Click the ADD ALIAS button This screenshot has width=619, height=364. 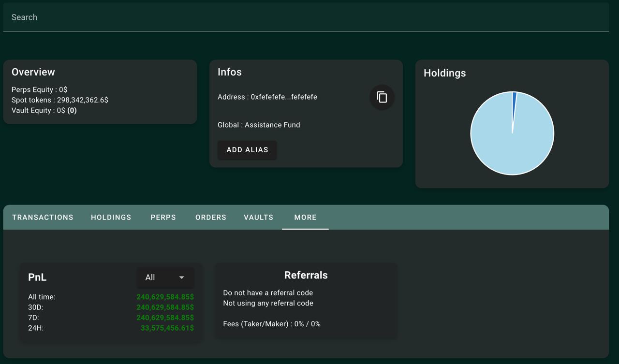(247, 150)
